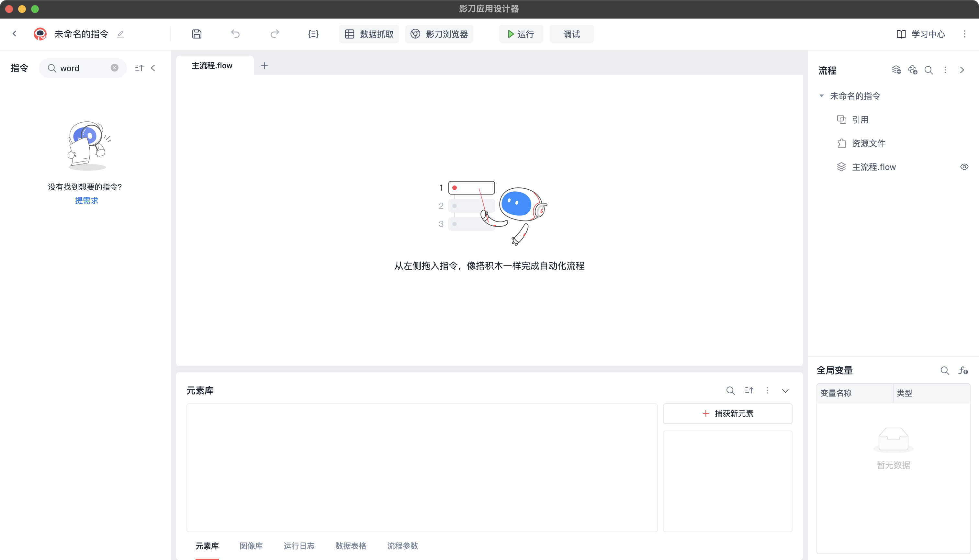Toggle visibility eye for 主流程.flow
Image resolution: width=979 pixels, height=560 pixels.
tap(964, 167)
